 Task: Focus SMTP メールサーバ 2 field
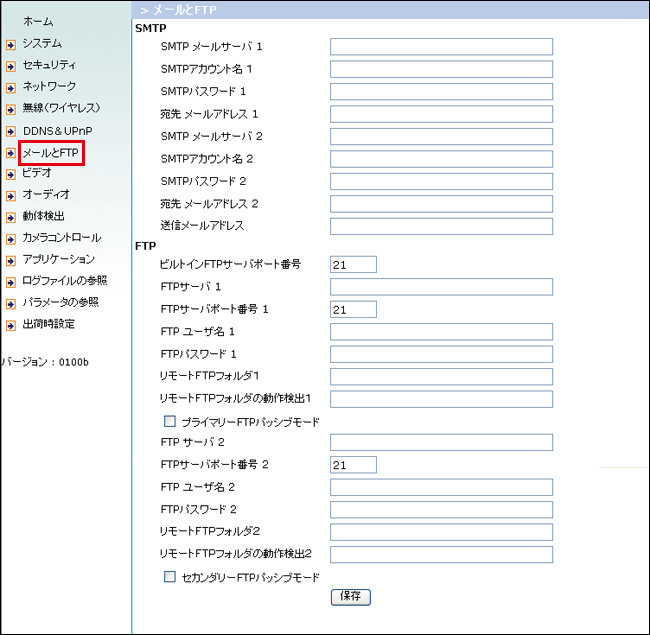point(441,136)
